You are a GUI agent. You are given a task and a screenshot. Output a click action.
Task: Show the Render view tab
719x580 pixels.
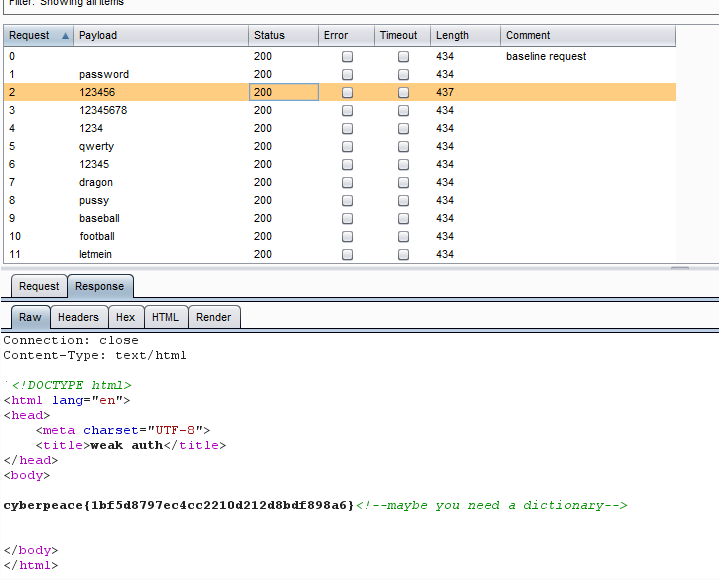(214, 317)
